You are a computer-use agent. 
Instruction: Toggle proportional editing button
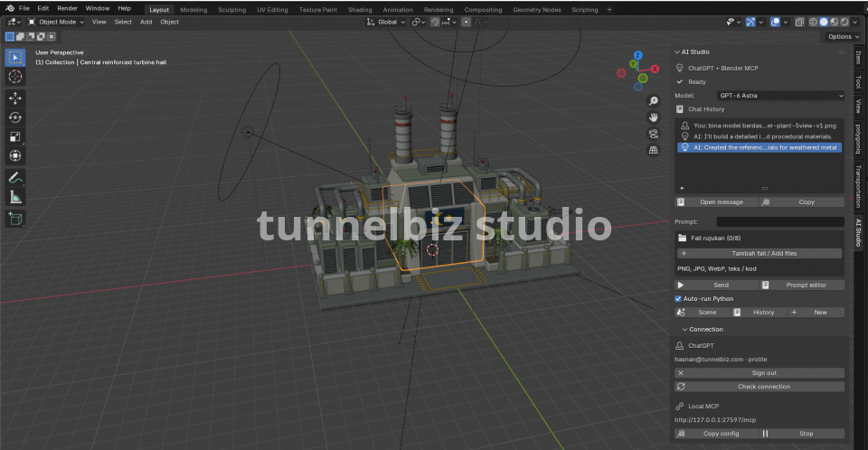point(467,23)
